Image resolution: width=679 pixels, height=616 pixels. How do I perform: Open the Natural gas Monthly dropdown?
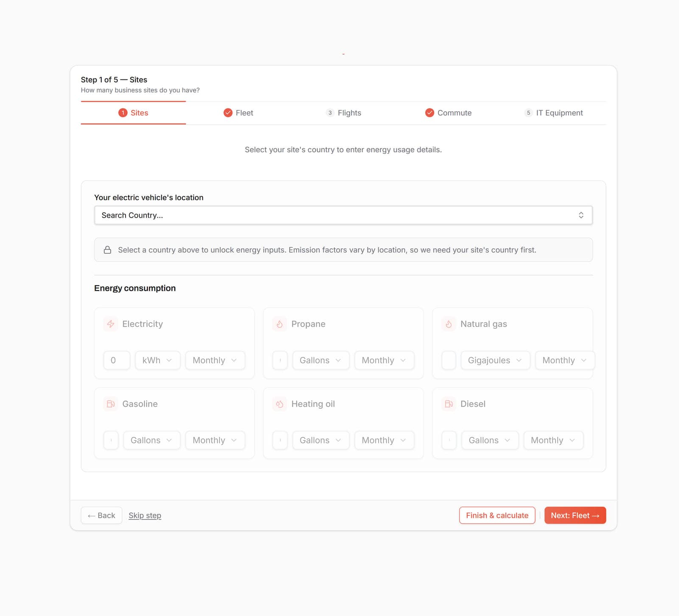tap(565, 360)
